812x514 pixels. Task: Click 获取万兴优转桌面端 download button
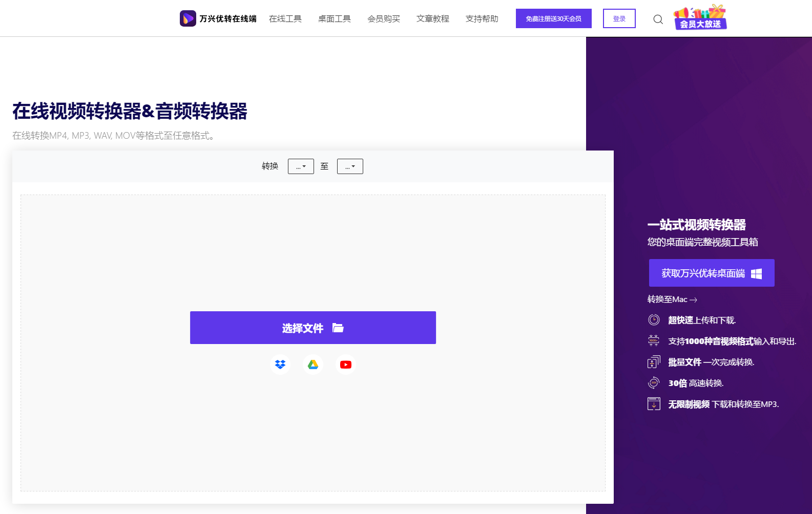click(x=712, y=273)
